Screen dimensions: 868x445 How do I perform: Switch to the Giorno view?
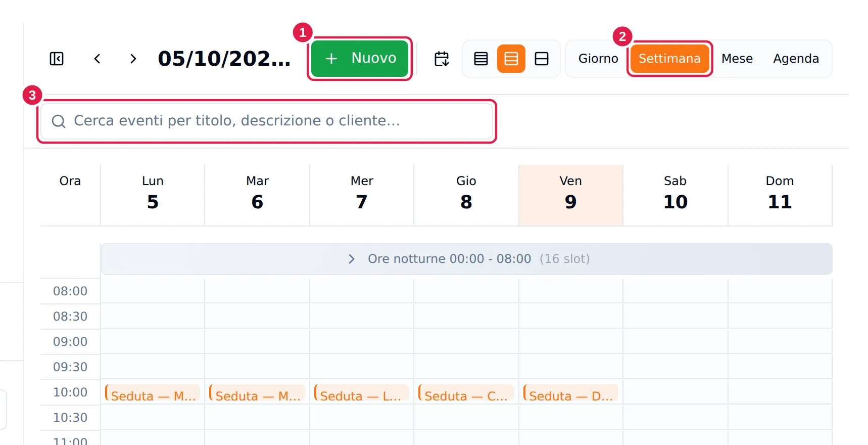tap(598, 59)
